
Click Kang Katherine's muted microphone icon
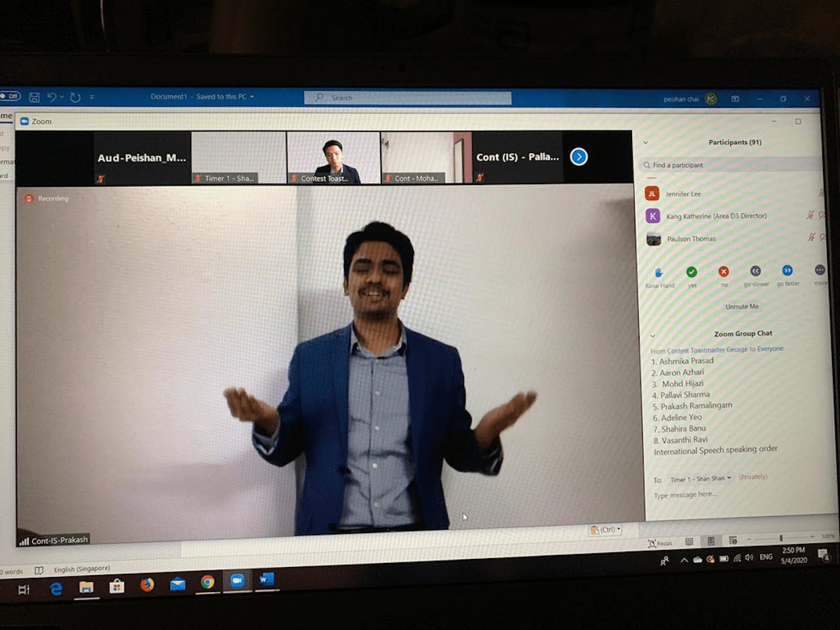pos(810,215)
